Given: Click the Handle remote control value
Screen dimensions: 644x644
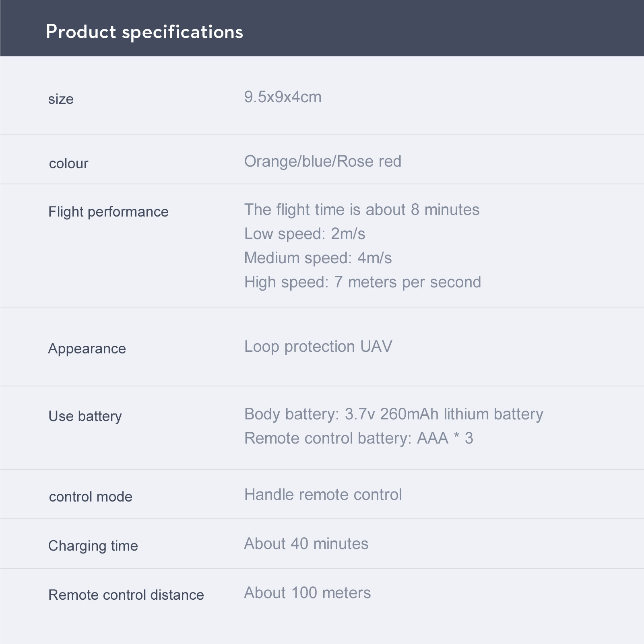Looking at the screenshot, I should point(323,495).
